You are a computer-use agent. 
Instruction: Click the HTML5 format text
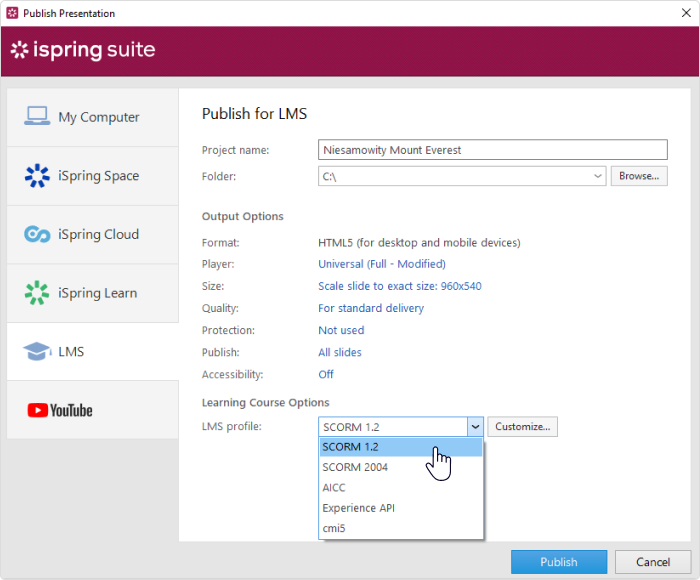click(x=419, y=242)
